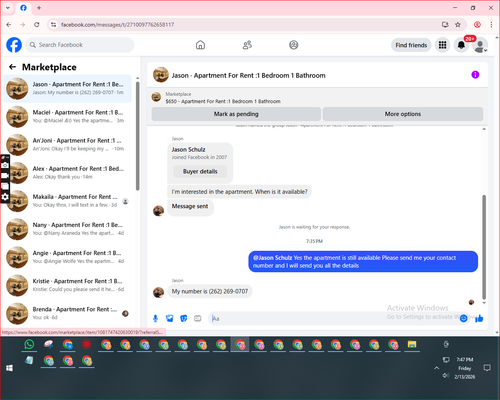Viewport: 500px width, 400px height.
Task: Click the red record icon in the taskbar
Action: 87,344
